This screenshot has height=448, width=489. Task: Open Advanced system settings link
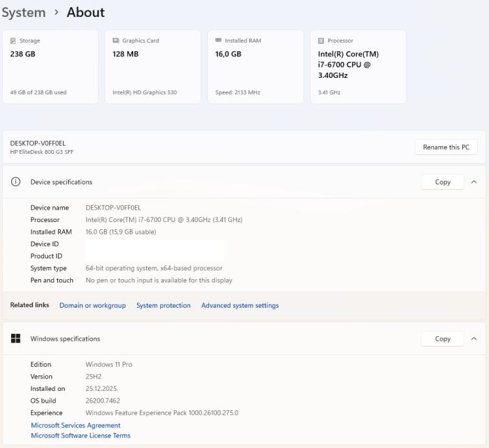pyautogui.click(x=240, y=306)
